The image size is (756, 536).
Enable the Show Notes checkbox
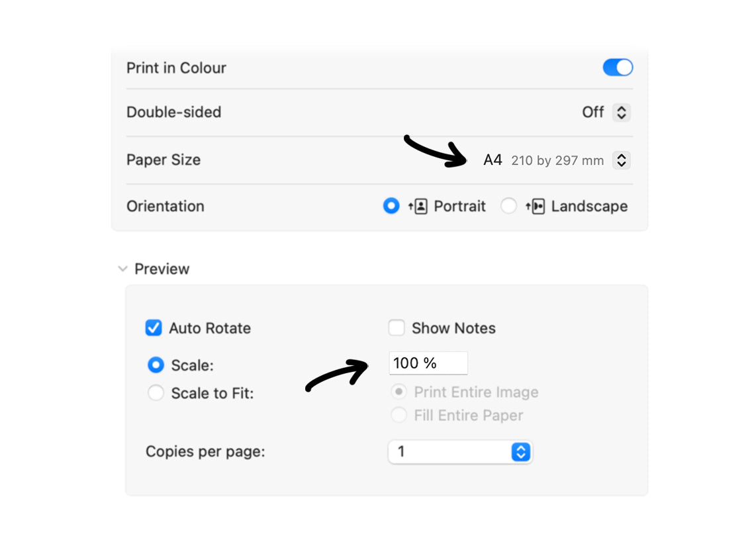click(397, 328)
